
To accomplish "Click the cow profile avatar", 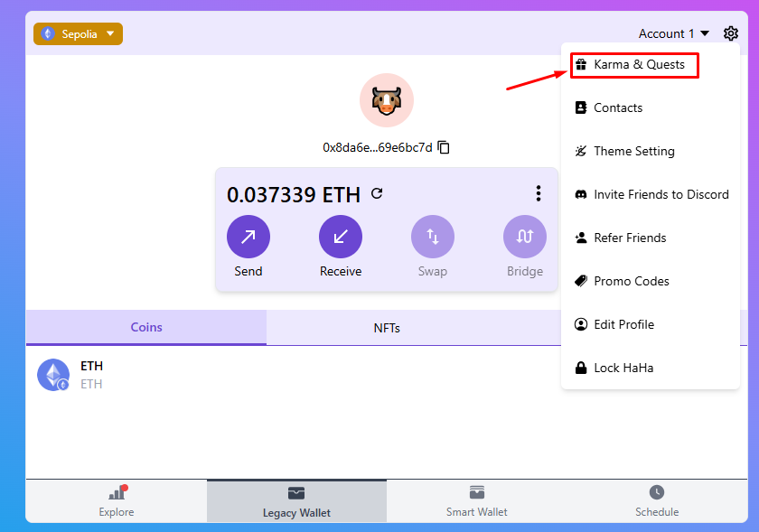I will pyautogui.click(x=387, y=100).
